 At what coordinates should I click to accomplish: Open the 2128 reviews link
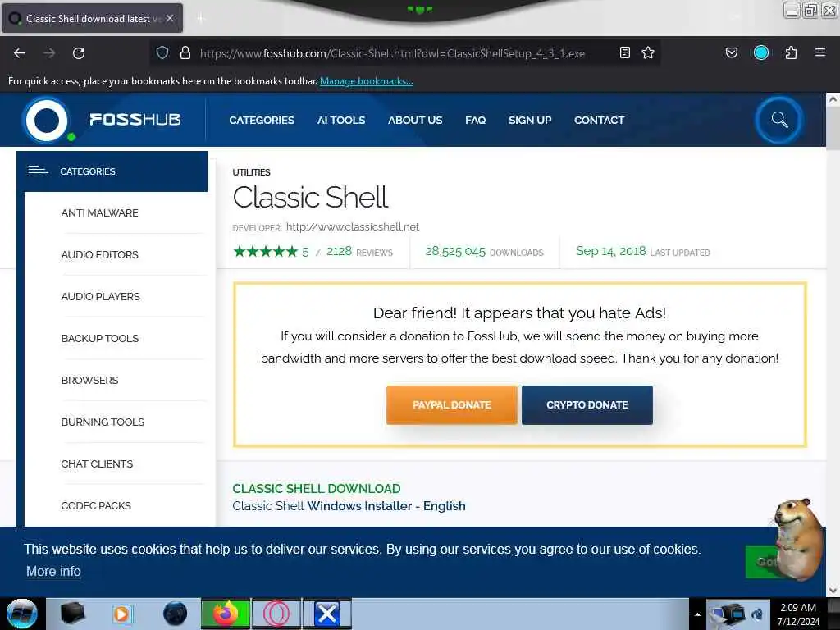point(359,251)
